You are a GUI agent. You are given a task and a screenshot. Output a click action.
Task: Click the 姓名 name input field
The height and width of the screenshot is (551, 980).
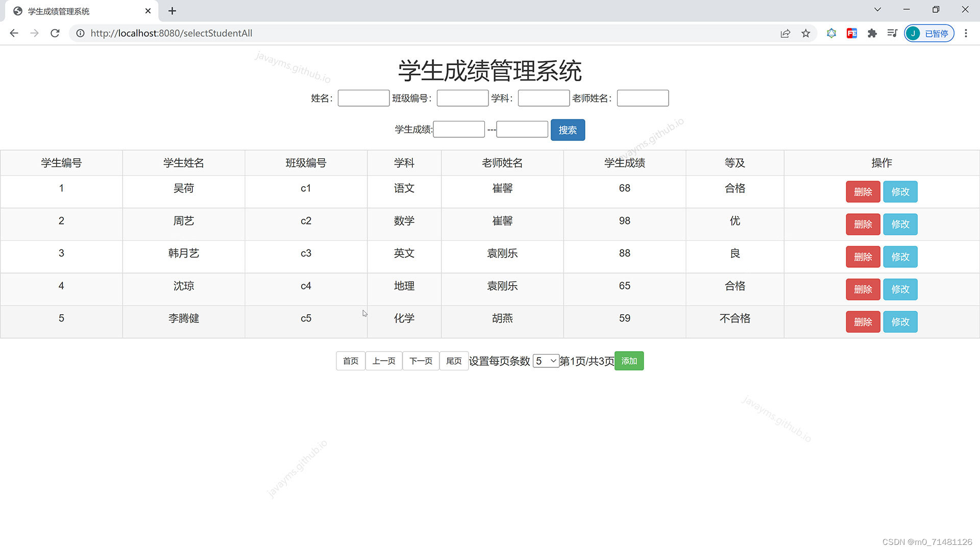pyautogui.click(x=363, y=98)
